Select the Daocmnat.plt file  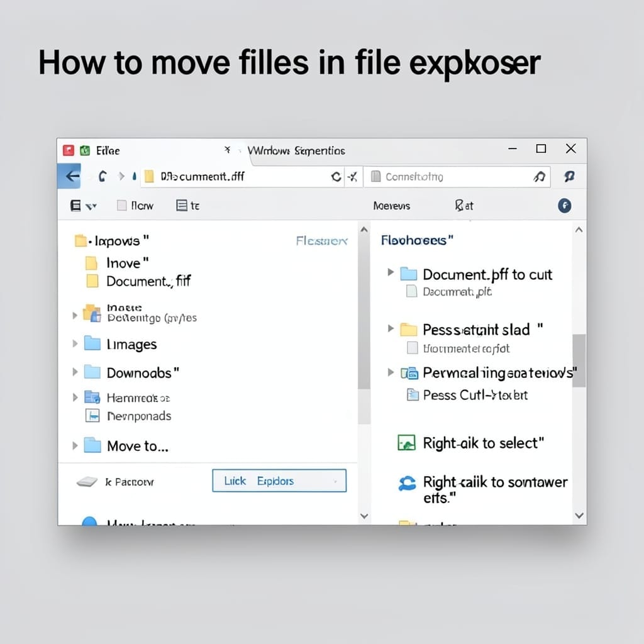click(x=448, y=292)
